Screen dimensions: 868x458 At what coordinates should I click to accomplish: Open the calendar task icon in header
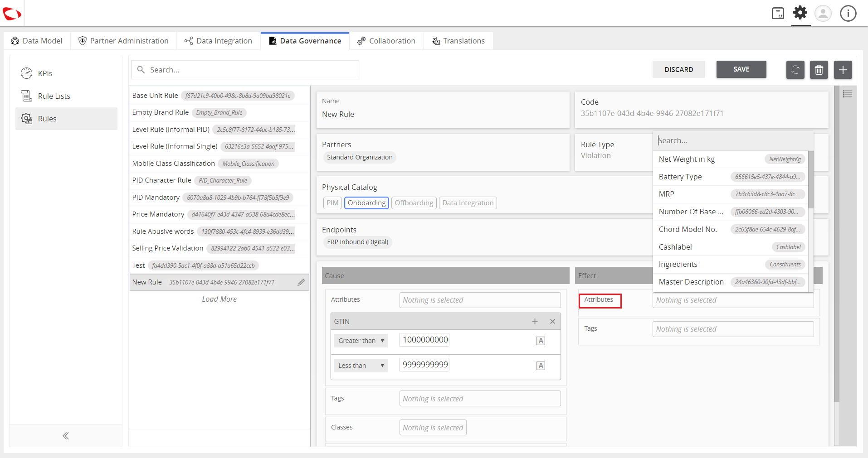pyautogui.click(x=778, y=13)
